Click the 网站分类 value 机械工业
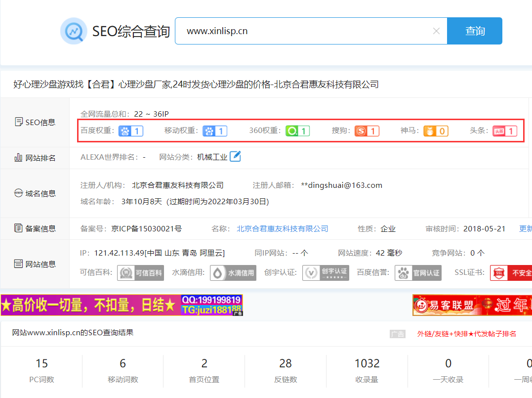This screenshot has width=532, height=398. [x=212, y=157]
